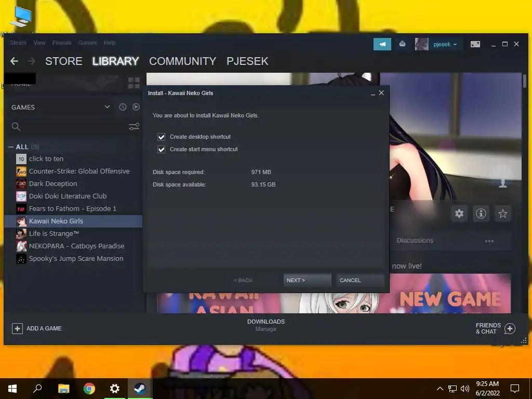Click ADD A GAME
The image size is (532, 399).
[x=37, y=328]
